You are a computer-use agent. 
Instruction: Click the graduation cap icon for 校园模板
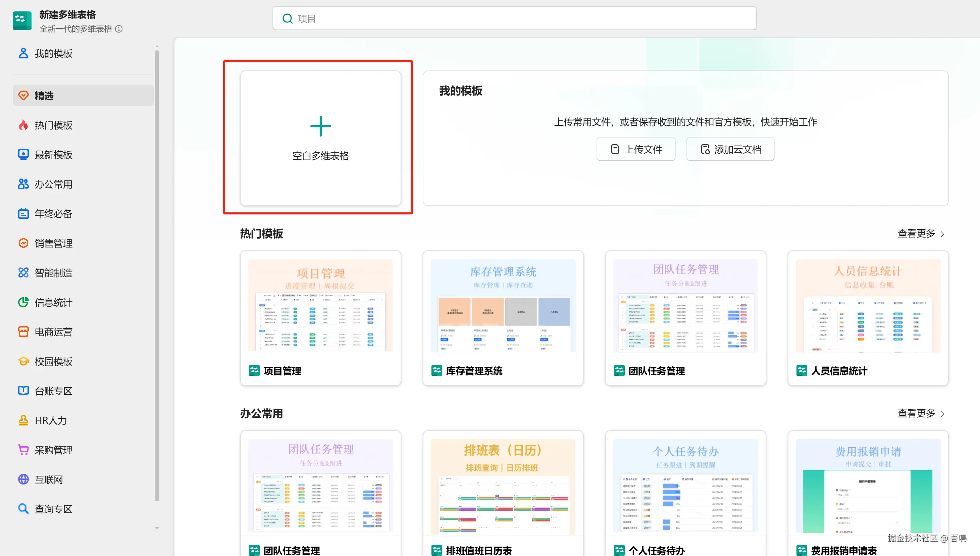click(23, 361)
